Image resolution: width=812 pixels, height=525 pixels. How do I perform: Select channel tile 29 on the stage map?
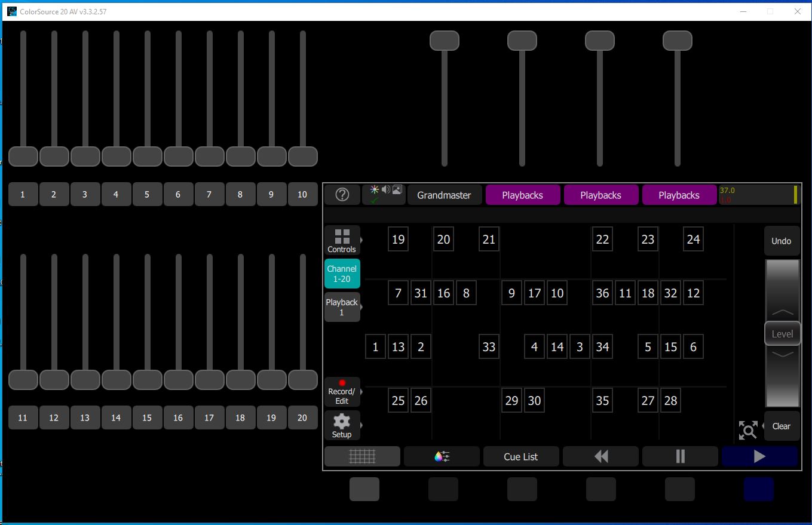pyautogui.click(x=511, y=401)
